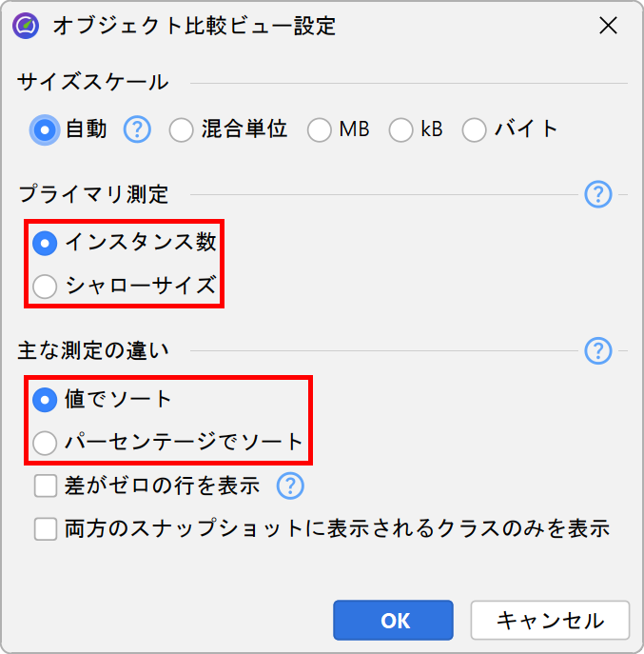This screenshot has width=644, height=654.
Task: Choose kB as size scale
Action: [401, 129]
